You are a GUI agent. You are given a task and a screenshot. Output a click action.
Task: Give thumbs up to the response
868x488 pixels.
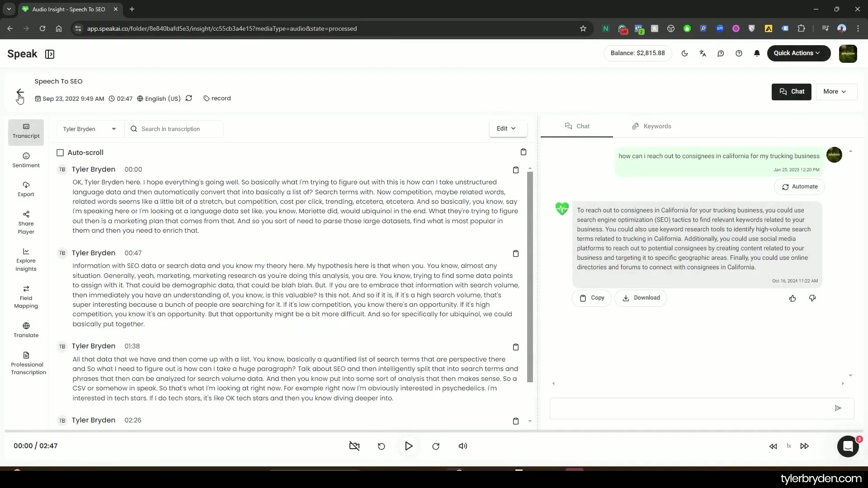pyautogui.click(x=793, y=298)
